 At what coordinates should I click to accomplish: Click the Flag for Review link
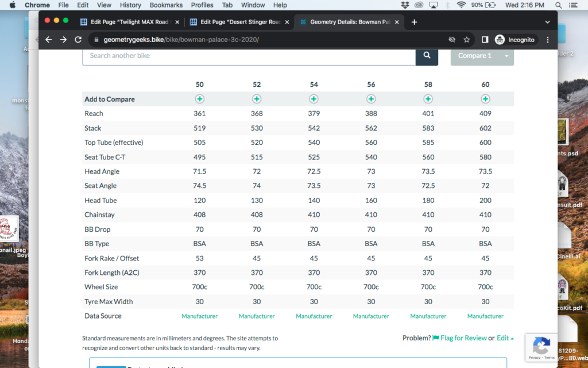click(x=459, y=338)
